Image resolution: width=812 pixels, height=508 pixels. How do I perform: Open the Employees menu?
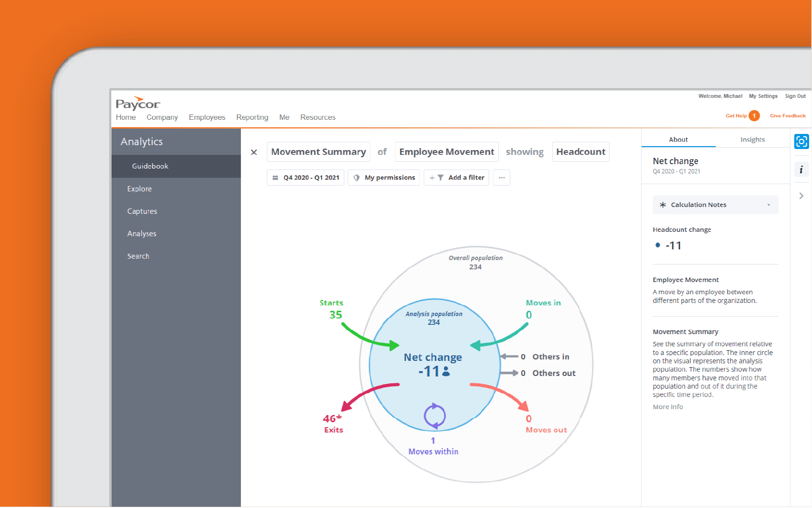tap(207, 117)
